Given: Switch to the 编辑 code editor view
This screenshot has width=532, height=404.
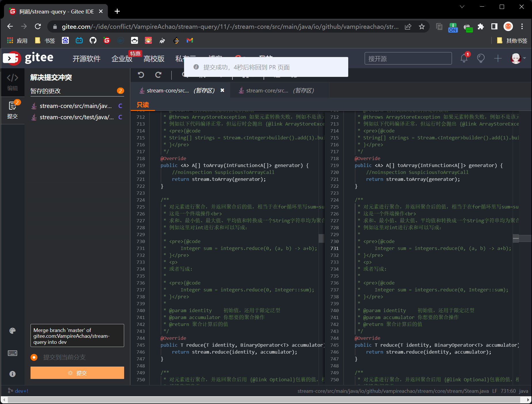Looking at the screenshot, I should pos(12,82).
